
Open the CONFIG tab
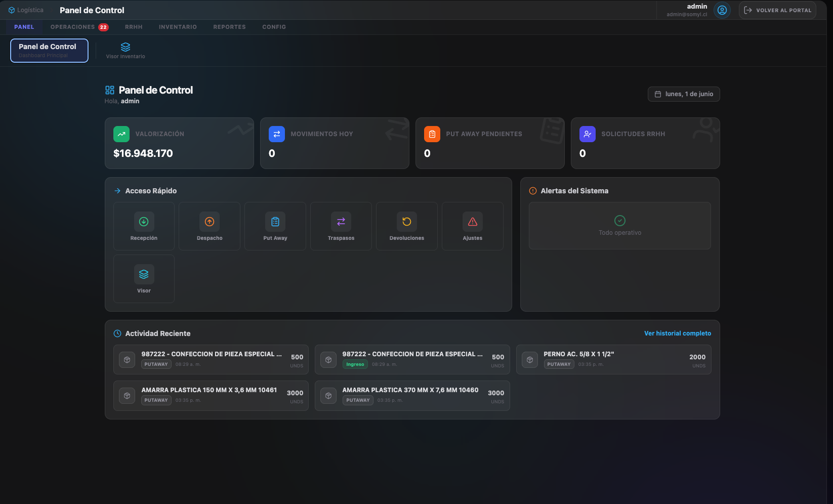[x=274, y=27]
